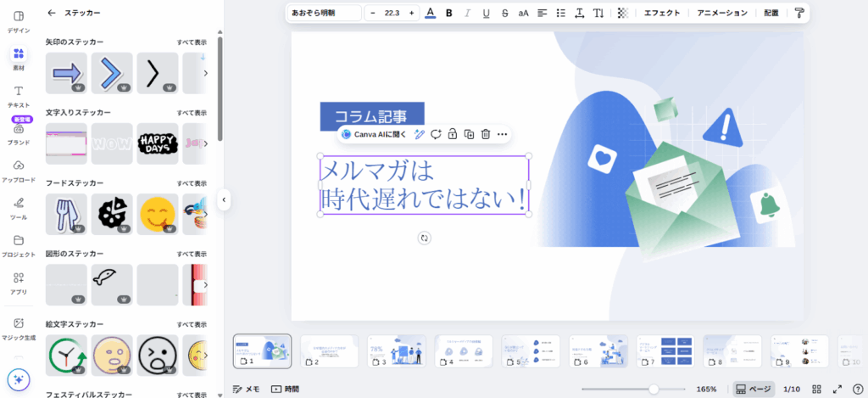Click the Canva AIに聞く button
Screen dimensions: 868x398
374,134
